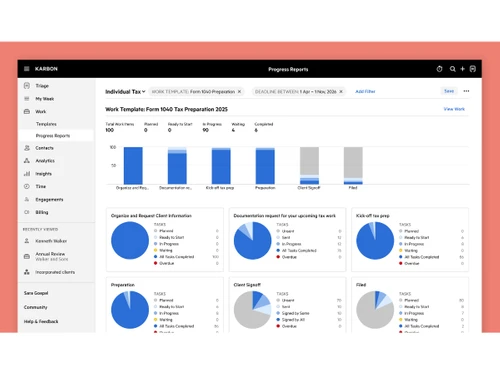The width and height of the screenshot is (500, 375).
Task: Go to Triage label in sidebar
Action: tap(42, 86)
